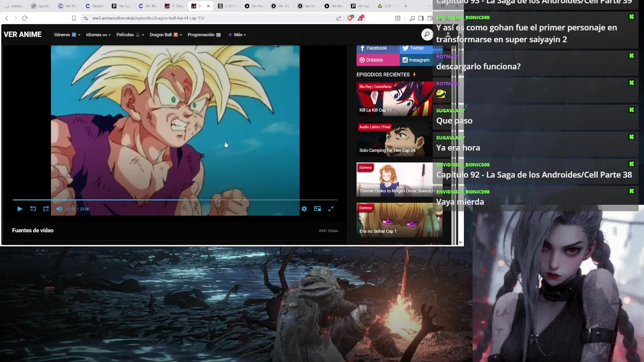Click the address bar URL field
The height and width of the screenshot is (362, 644).
209,18
